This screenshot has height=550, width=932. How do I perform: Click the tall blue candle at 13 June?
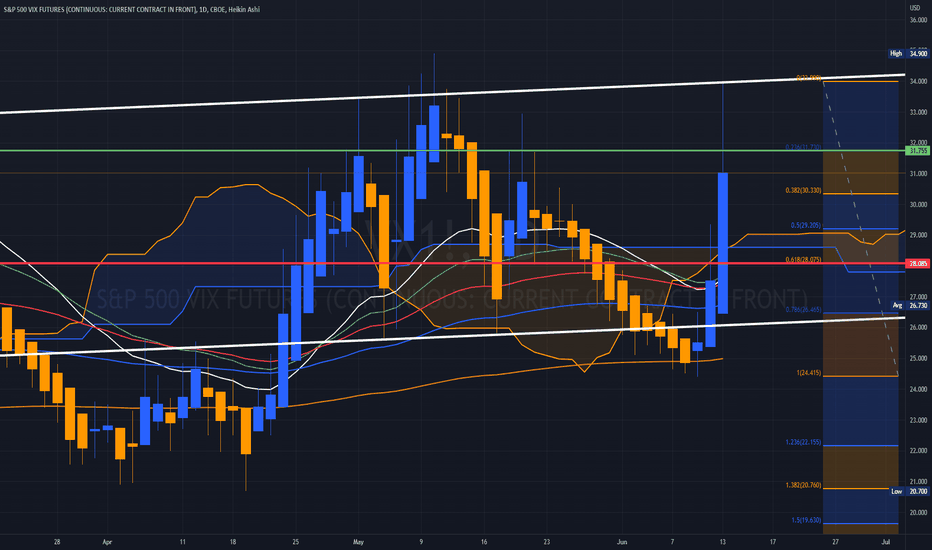pyautogui.click(x=723, y=243)
